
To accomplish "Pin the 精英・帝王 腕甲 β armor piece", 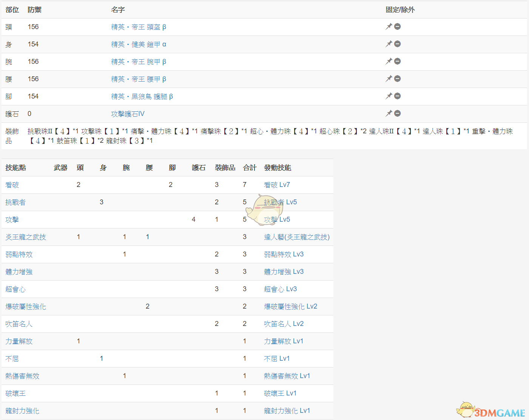I will 389,61.
